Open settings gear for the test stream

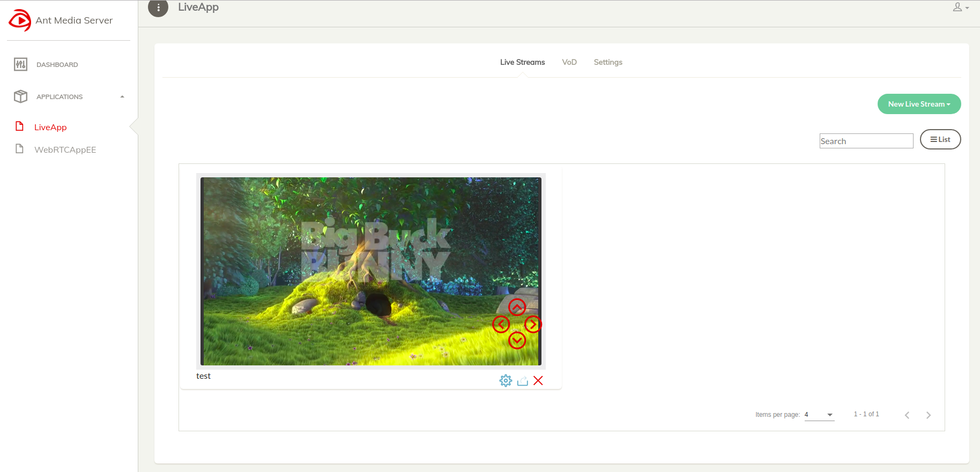click(506, 380)
